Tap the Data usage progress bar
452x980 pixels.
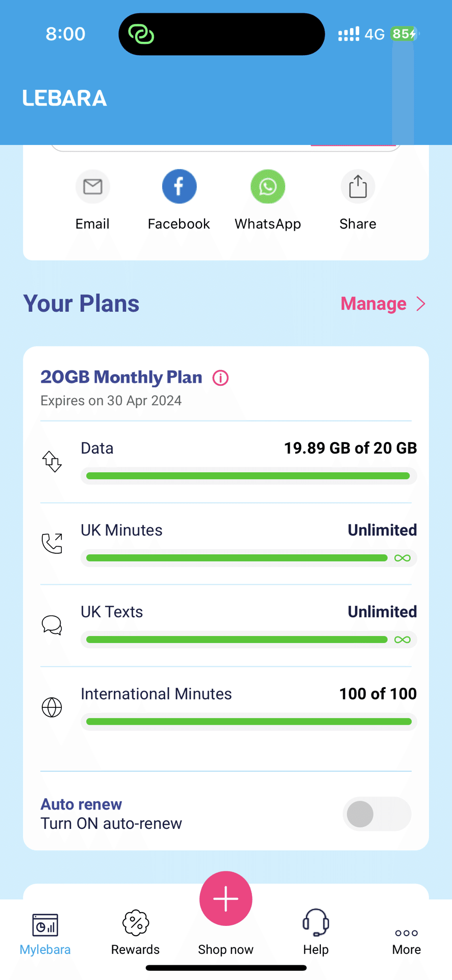point(248,476)
